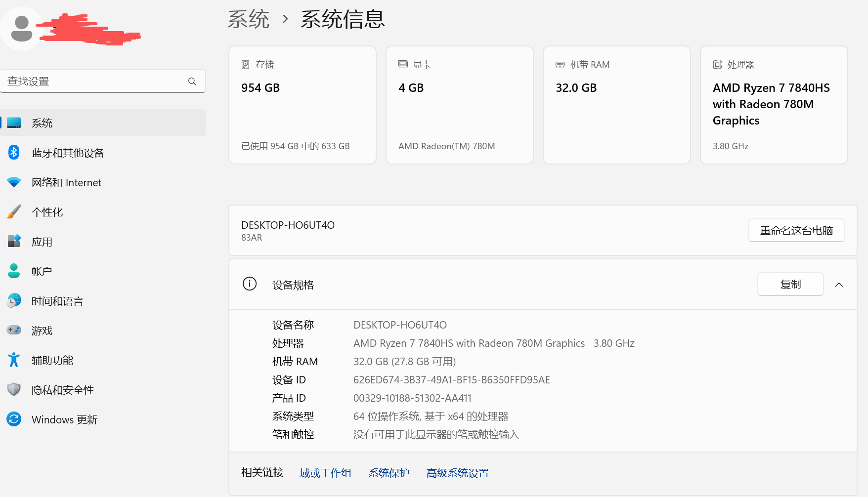Open the 机带 RAM 32.0 GB card
868x497 pixels.
click(x=617, y=105)
